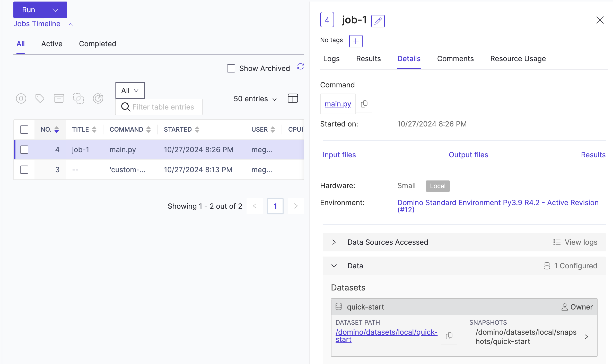Image resolution: width=613 pixels, height=364 pixels.
Task: Click the database icon beside quick-start
Action: coord(339,306)
